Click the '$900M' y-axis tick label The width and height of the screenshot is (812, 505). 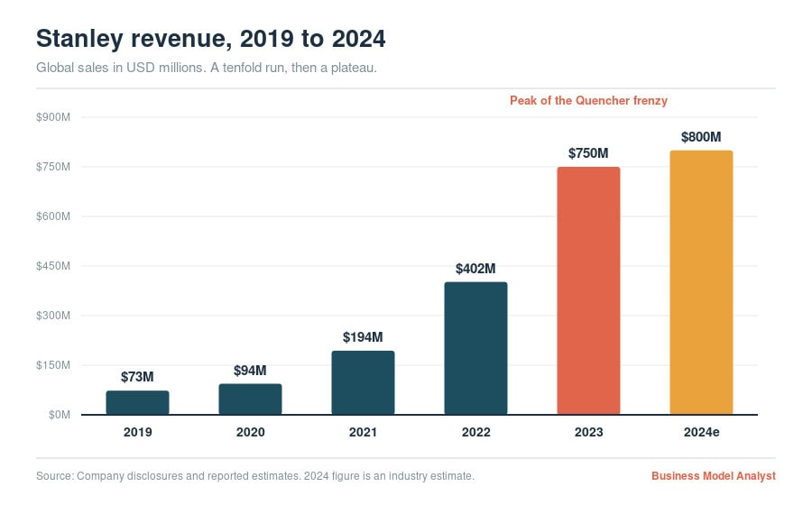[53, 117]
